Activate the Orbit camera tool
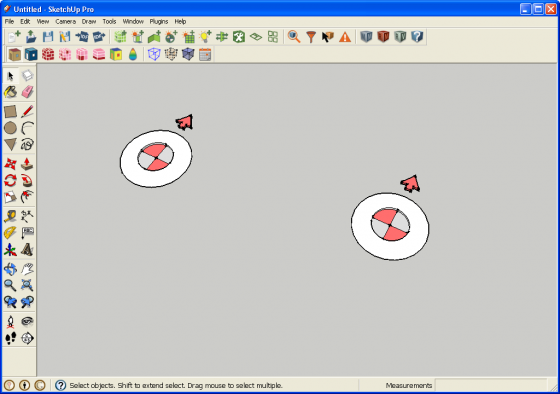 (x=10, y=269)
